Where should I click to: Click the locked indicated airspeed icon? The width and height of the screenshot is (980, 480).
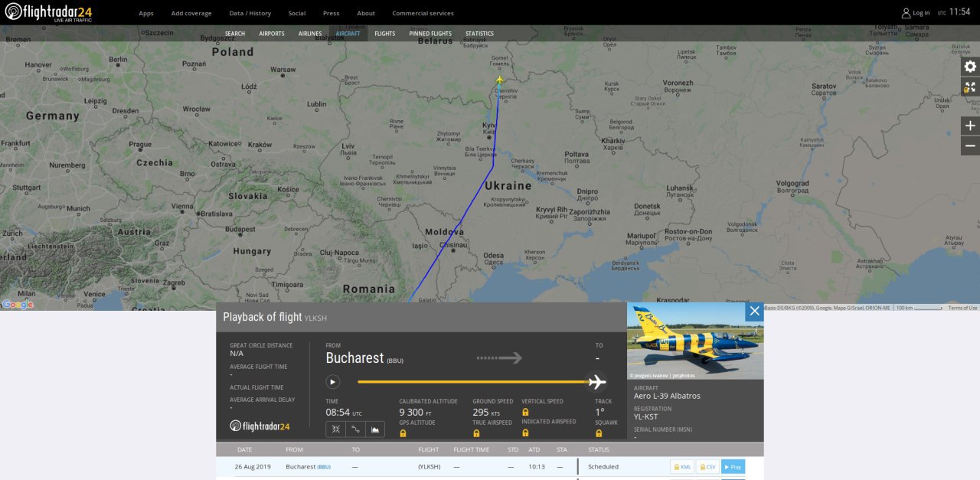[x=525, y=433]
